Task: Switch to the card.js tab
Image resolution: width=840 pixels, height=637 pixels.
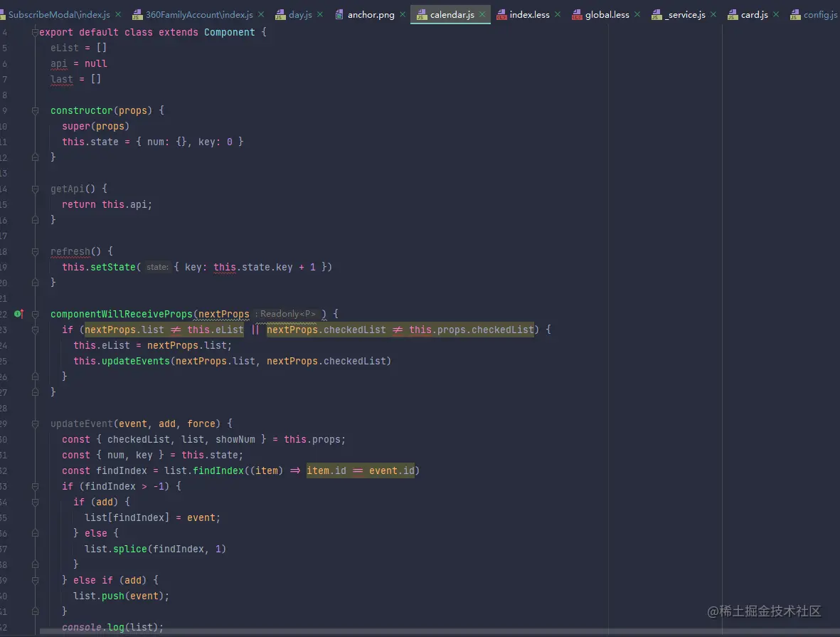Action: 754,14
